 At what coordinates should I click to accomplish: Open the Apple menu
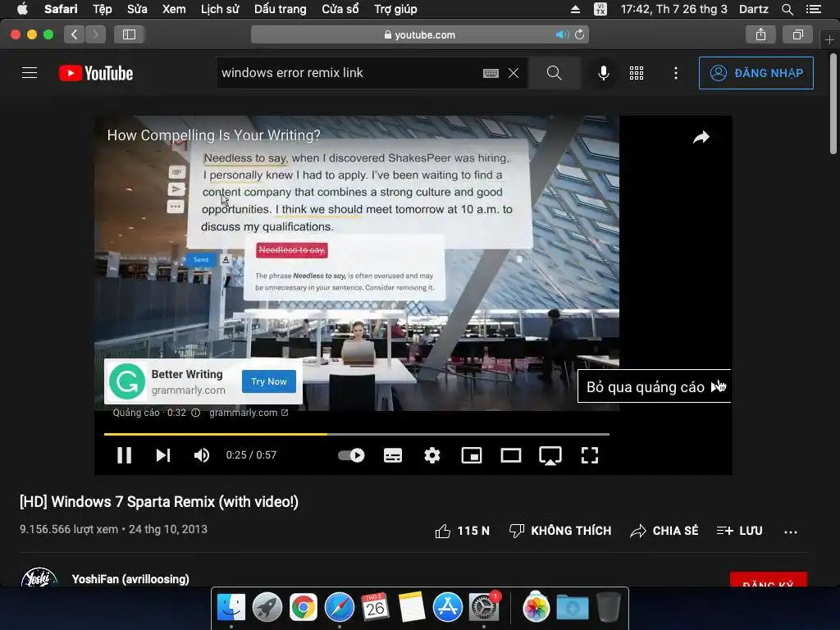[x=22, y=8]
